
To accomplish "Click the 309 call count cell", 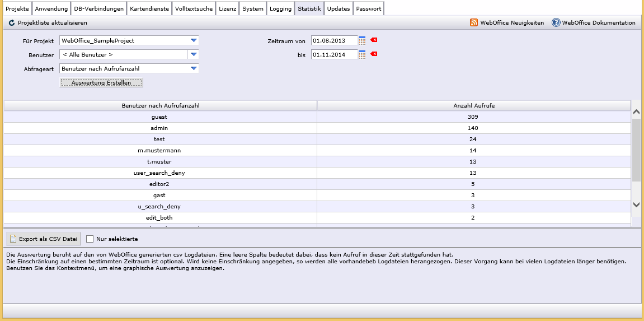I will tap(473, 117).
